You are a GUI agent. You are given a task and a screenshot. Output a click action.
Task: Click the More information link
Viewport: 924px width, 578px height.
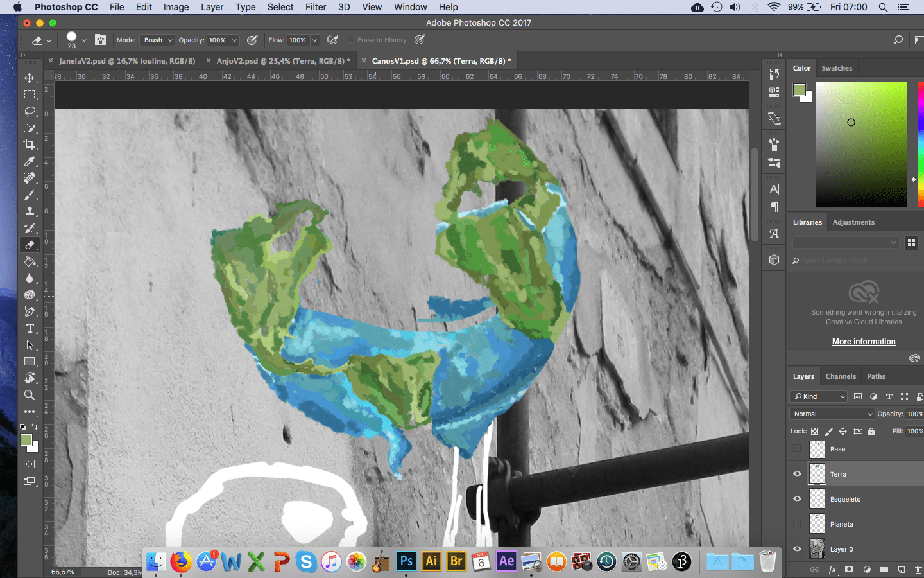[864, 342]
